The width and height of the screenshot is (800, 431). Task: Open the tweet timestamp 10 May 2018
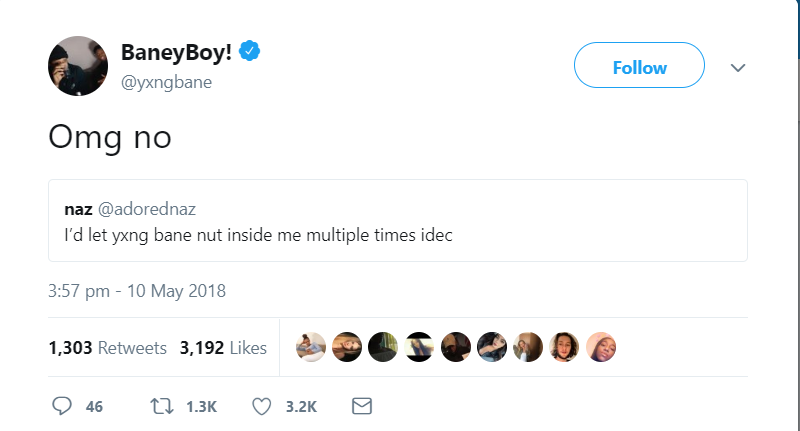tap(137, 292)
